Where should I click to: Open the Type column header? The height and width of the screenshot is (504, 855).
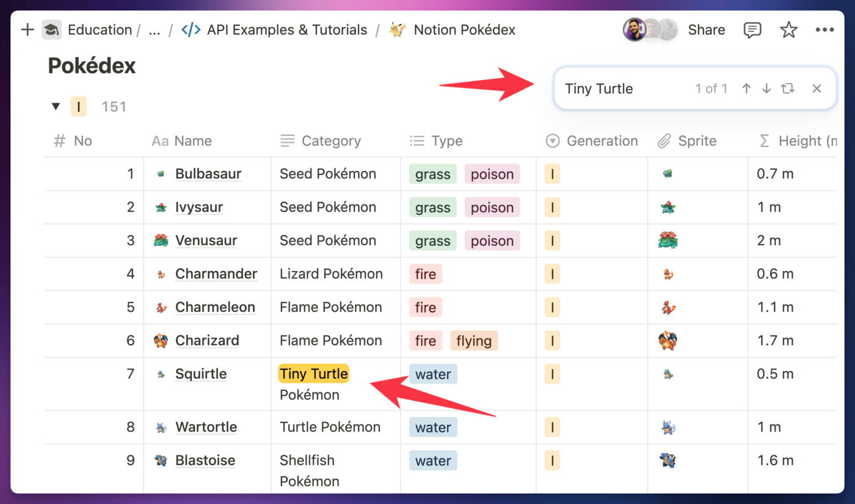437,141
